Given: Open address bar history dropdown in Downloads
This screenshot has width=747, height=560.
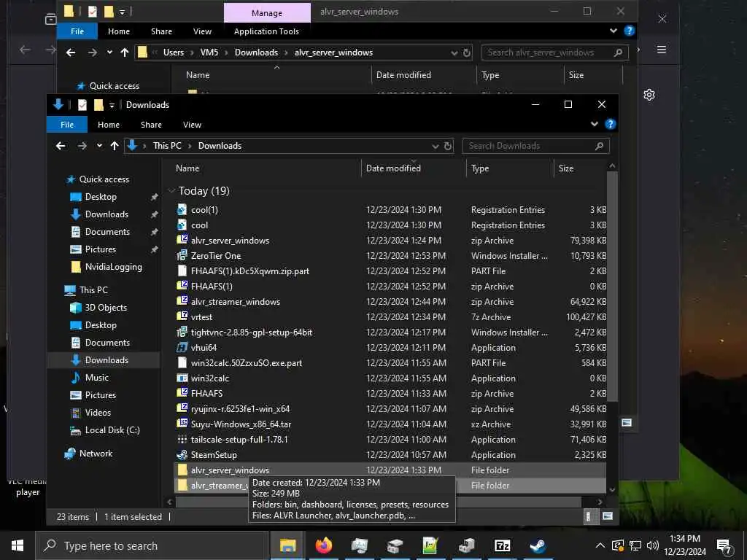Looking at the screenshot, I should (435, 146).
